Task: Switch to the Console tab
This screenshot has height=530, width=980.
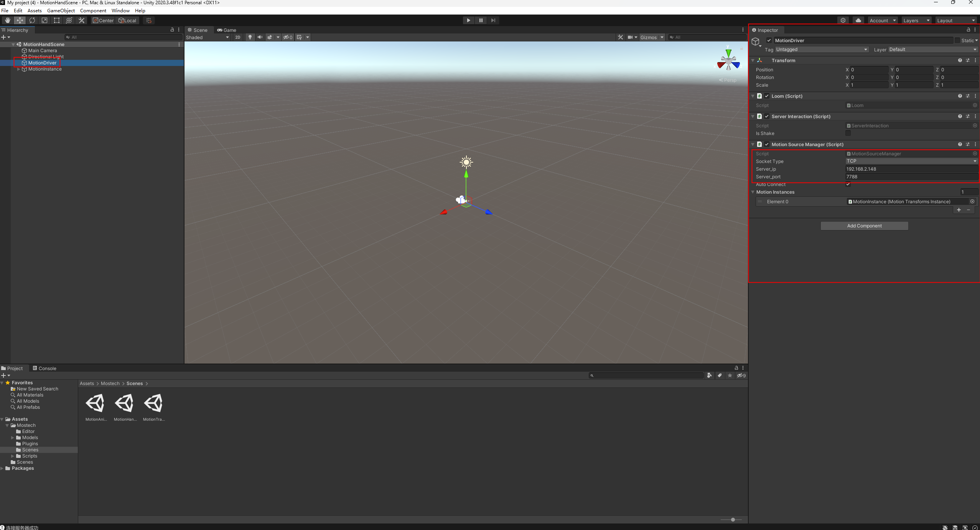Action: pyautogui.click(x=44, y=368)
